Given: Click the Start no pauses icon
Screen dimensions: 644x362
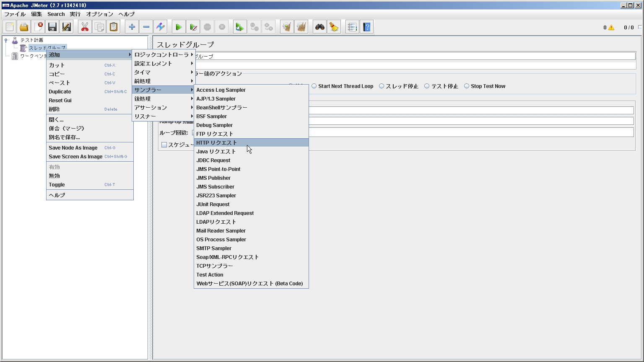Looking at the screenshot, I should 193,27.
